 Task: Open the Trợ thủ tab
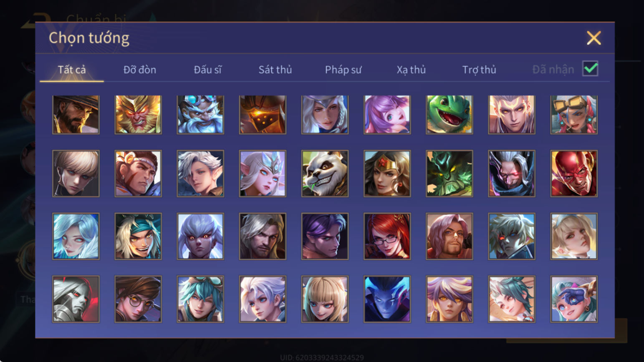[x=479, y=70]
